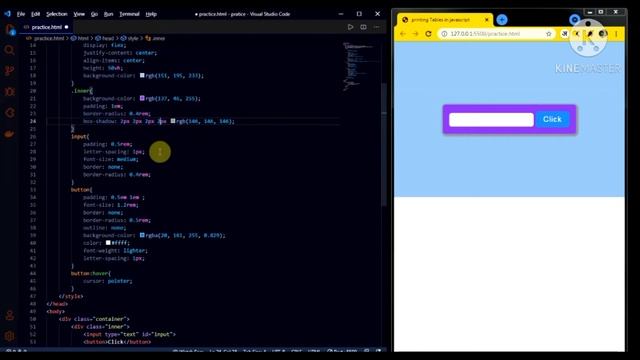Click 'cursor: pointer;' on line 45
The height and width of the screenshot is (360, 640).
click(x=108, y=281)
